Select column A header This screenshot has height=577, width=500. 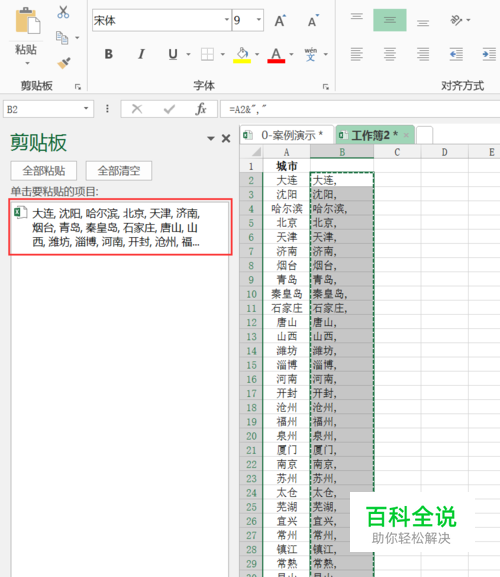tap(287, 152)
